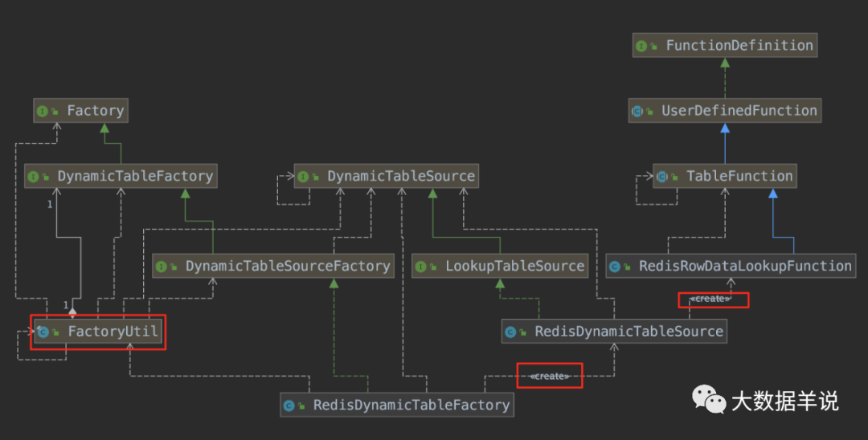Click the interface icon of DynamicTableSourceFactory
This screenshot has height=440, width=868.
click(161, 267)
